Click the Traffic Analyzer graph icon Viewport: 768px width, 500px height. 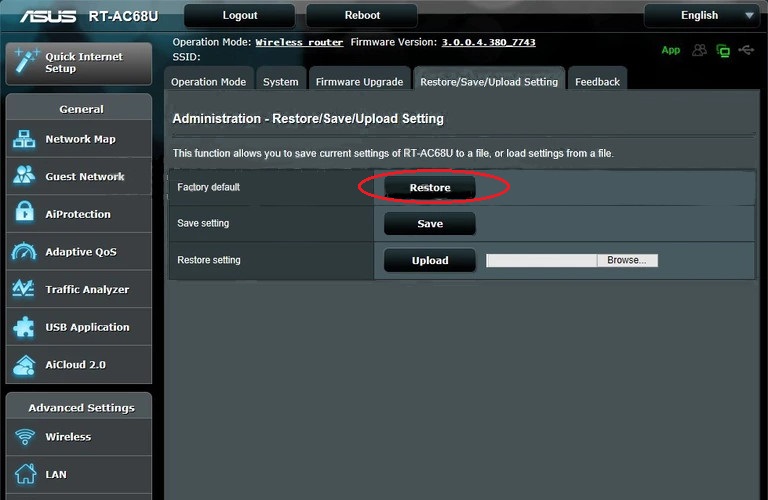point(23,288)
